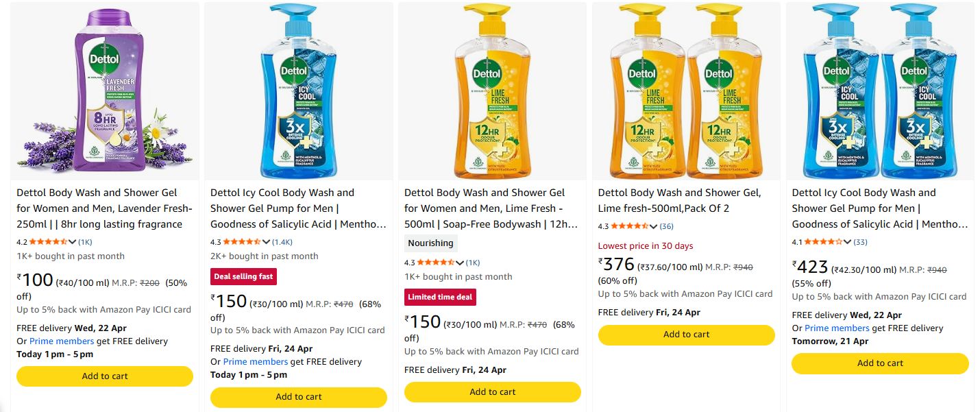The width and height of the screenshot is (980, 412).
Task: Expand rating chevron for ₹150 Icy Cool wash
Action: 266,241
